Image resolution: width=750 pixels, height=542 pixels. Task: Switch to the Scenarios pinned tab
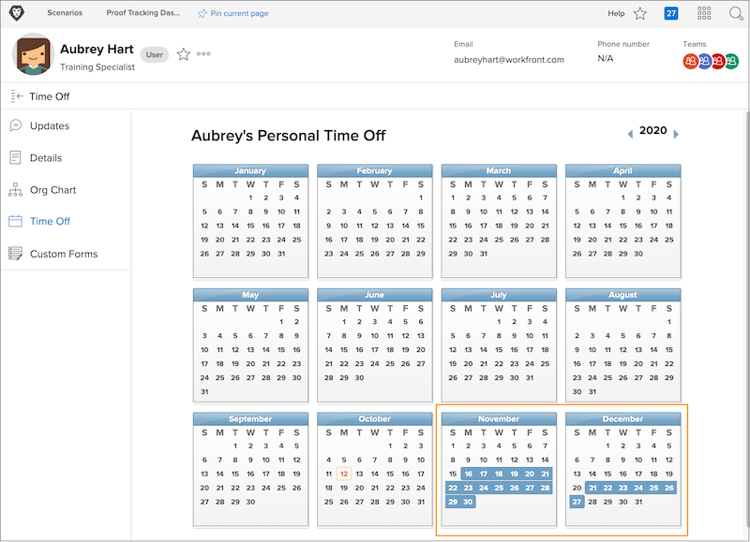click(x=65, y=13)
